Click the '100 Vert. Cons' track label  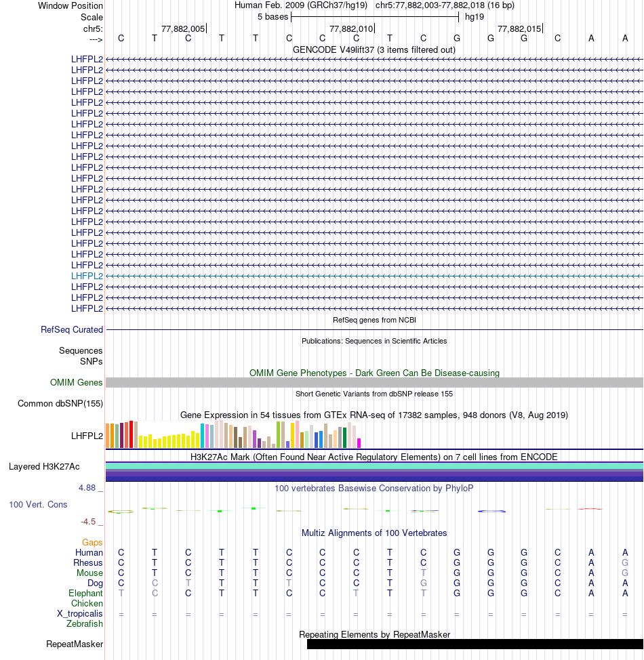39,505
